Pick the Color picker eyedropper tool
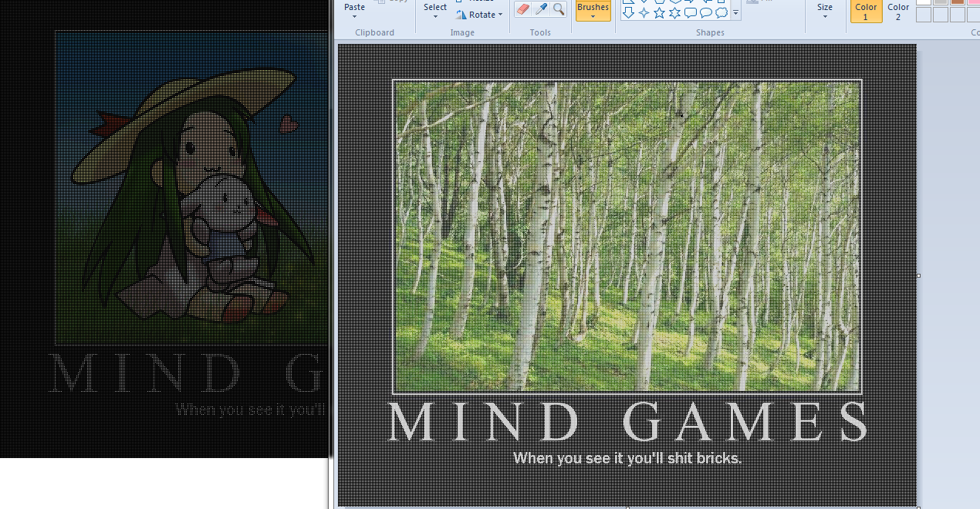The height and width of the screenshot is (509, 980). tap(541, 9)
